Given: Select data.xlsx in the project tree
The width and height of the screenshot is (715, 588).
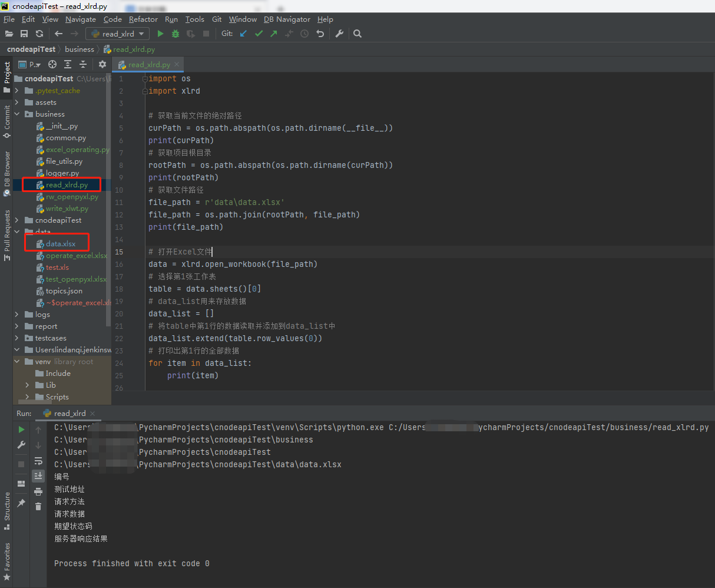Looking at the screenshot, I should click(x=60, y=244).
